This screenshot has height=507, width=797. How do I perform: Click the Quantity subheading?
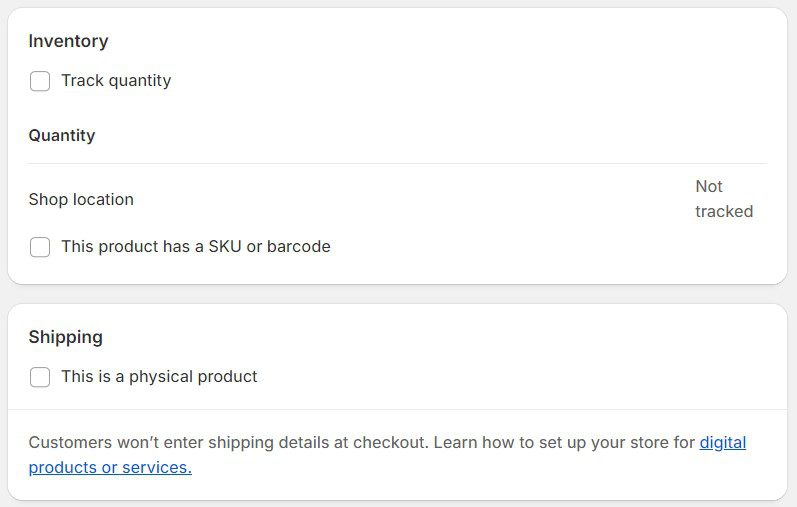[62, 135]
